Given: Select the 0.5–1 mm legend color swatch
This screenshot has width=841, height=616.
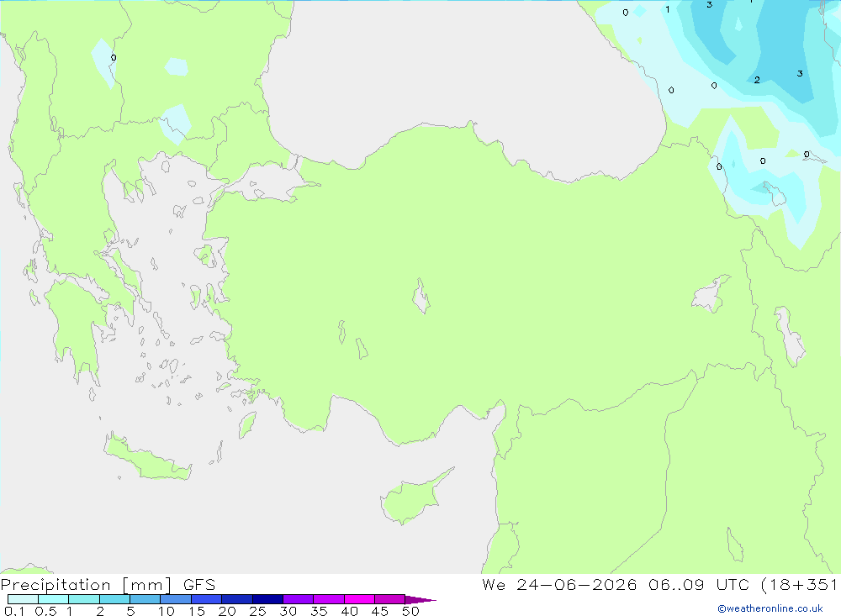Looking at the screenshot, I should 54,599.
